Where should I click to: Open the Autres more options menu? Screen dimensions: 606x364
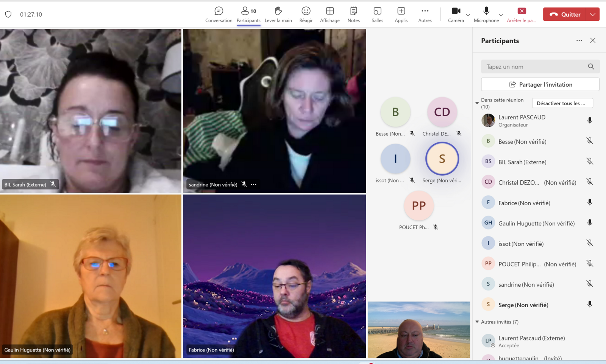pyautogui.click(x=425, y=14)
